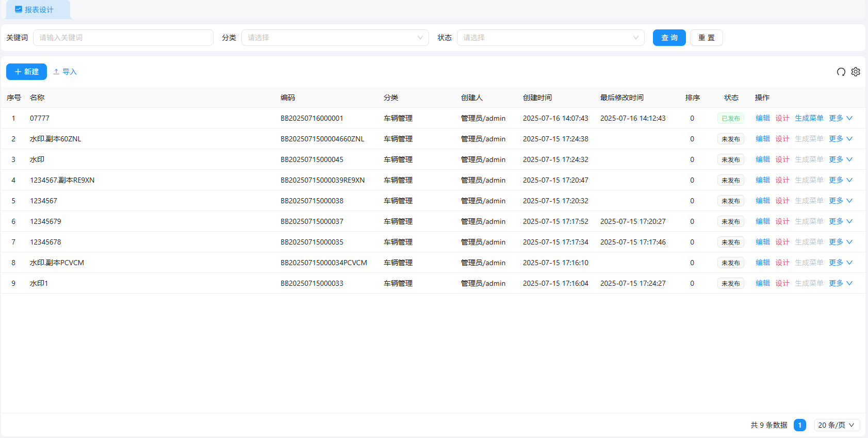Click 生成菜单 for the 07777 report
This screenshot has width=868, height=438.
(x=809, y=118)
